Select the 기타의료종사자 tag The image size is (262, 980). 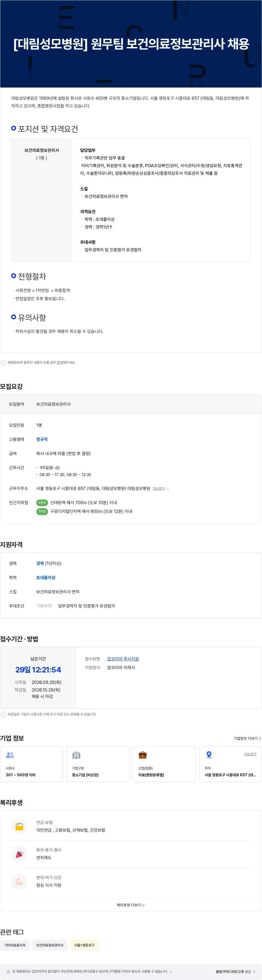coord(15,945)
